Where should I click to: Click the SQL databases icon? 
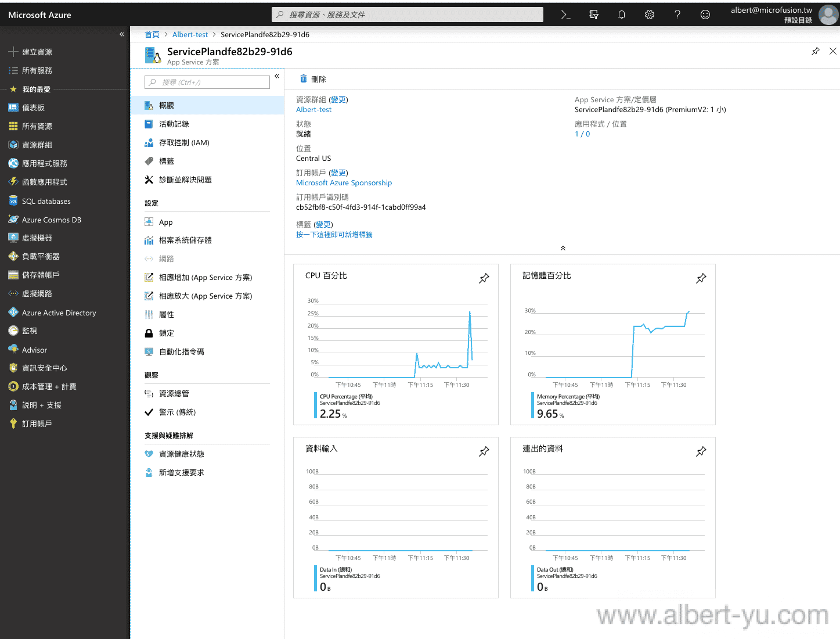(13, 200)
